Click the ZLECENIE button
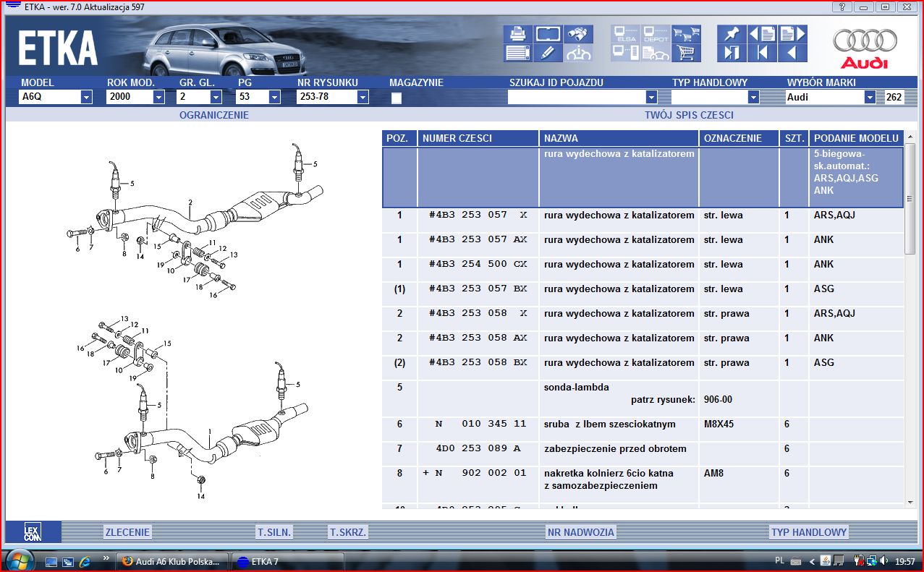This screenshot has height=572, width=924. 127,532
